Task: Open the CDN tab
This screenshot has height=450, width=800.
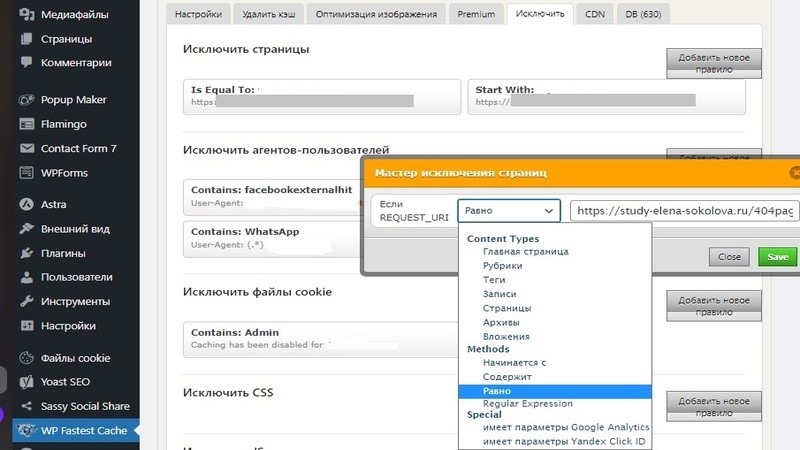Action: 595,14
